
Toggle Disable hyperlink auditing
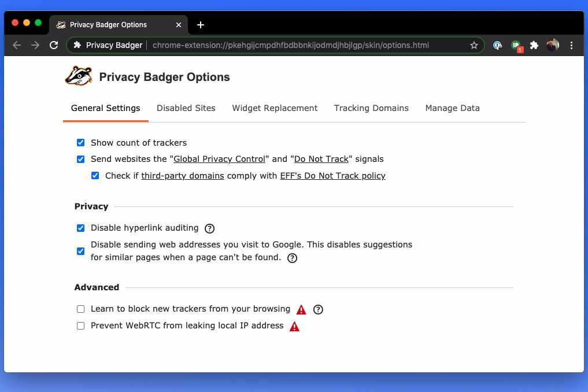tap(80, 228)
